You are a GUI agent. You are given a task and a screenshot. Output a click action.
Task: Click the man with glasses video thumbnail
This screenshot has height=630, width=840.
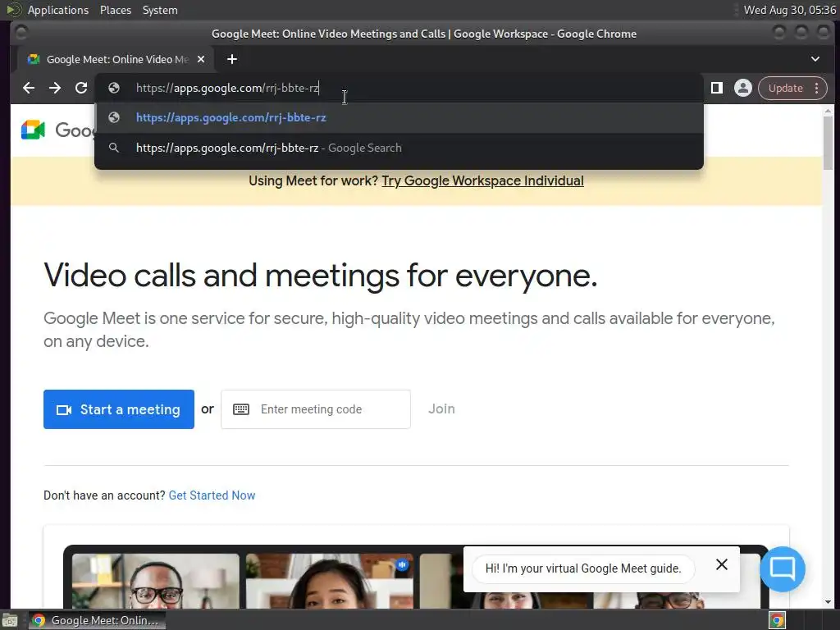(155, 582)
